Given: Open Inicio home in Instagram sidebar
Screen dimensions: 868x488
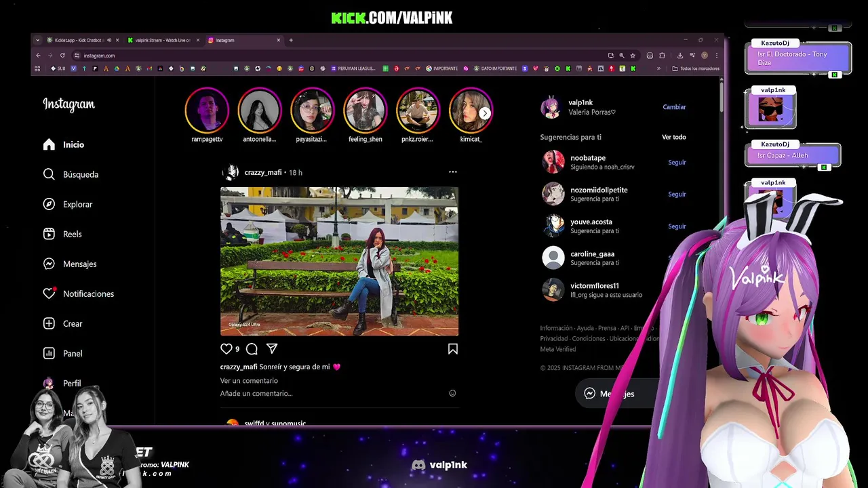Looking at the screenshot, I should pyautogui.click(x=64, y=144).
